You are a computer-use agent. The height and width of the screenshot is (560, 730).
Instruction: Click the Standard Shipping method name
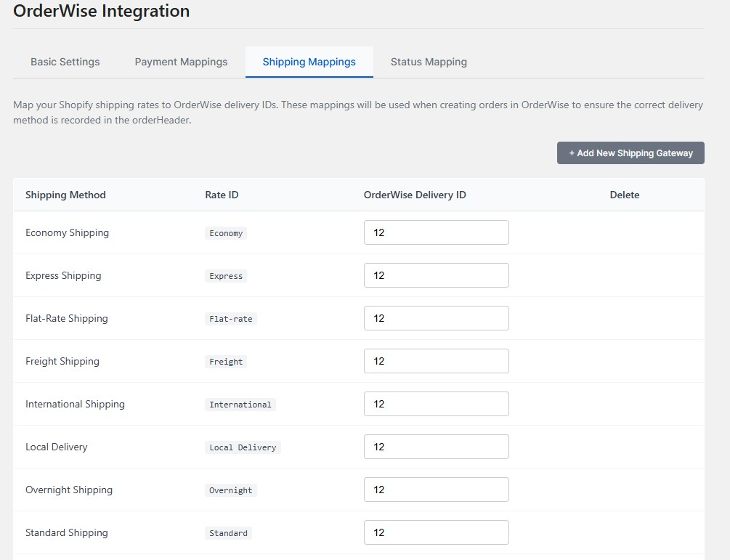tap(67, 532)
